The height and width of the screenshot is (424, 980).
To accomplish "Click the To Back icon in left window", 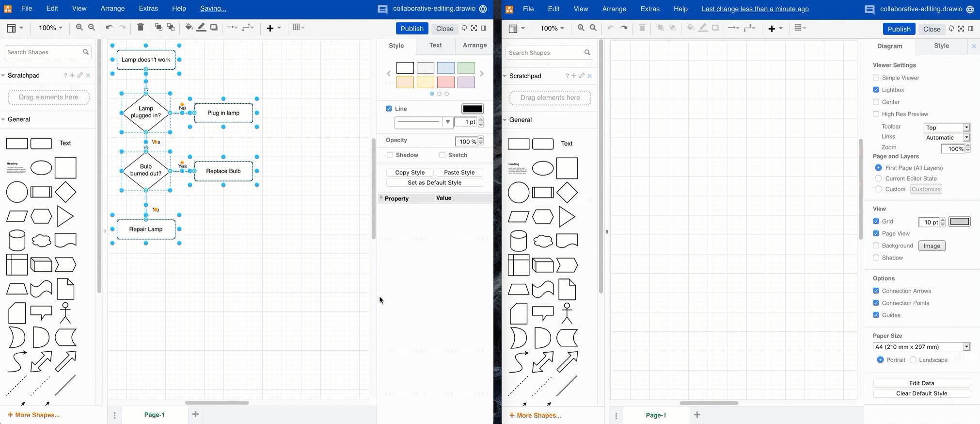I will [x=171, y=28].
